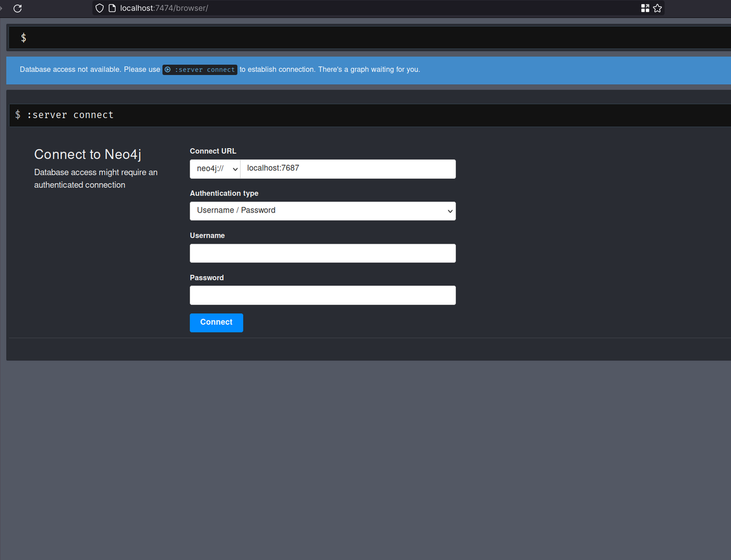This screenshot has height=560, width=731.
Task: Select the localhost:7474/browser/ address bar URL
Action: tap(164, 9)
